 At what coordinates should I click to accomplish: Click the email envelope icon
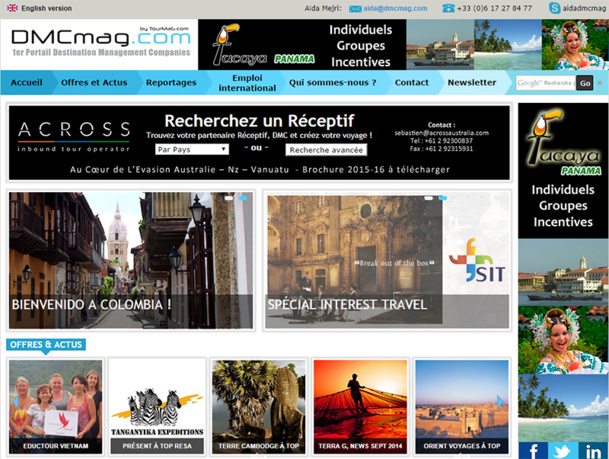pos(355,8)
